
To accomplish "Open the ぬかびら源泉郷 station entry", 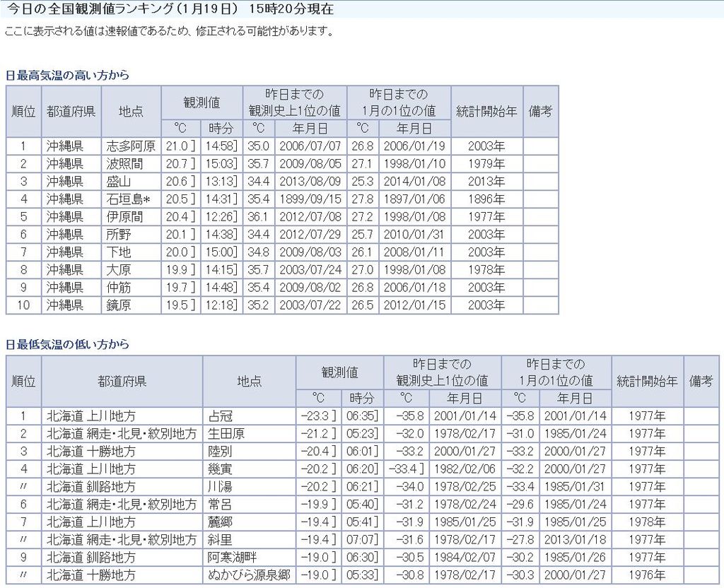I will coord(249,575).
